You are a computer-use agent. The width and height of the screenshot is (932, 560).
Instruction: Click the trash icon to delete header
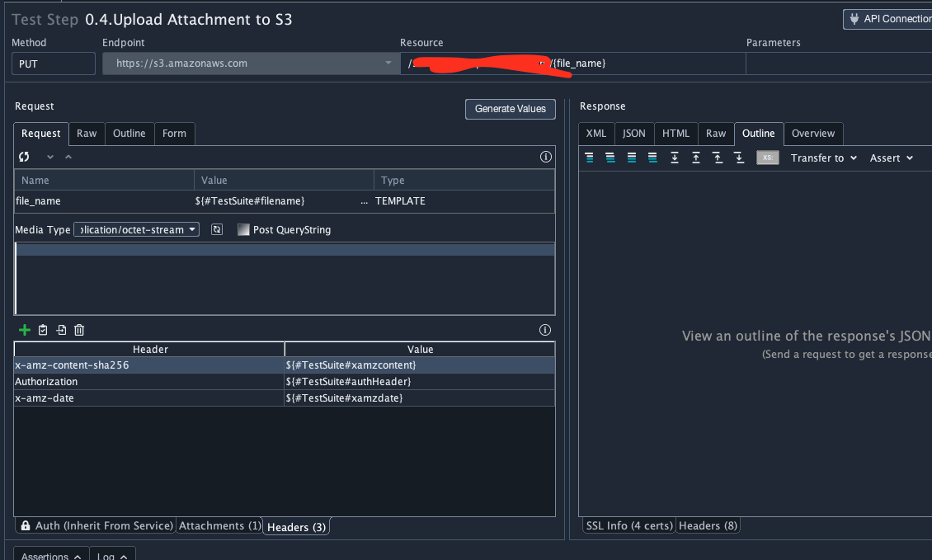79,330
